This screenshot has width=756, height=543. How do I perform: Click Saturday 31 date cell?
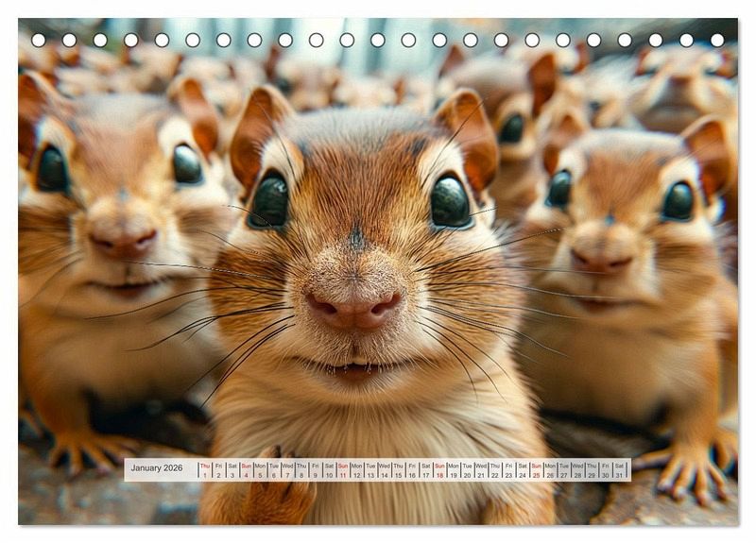click(x=620, y=469)
